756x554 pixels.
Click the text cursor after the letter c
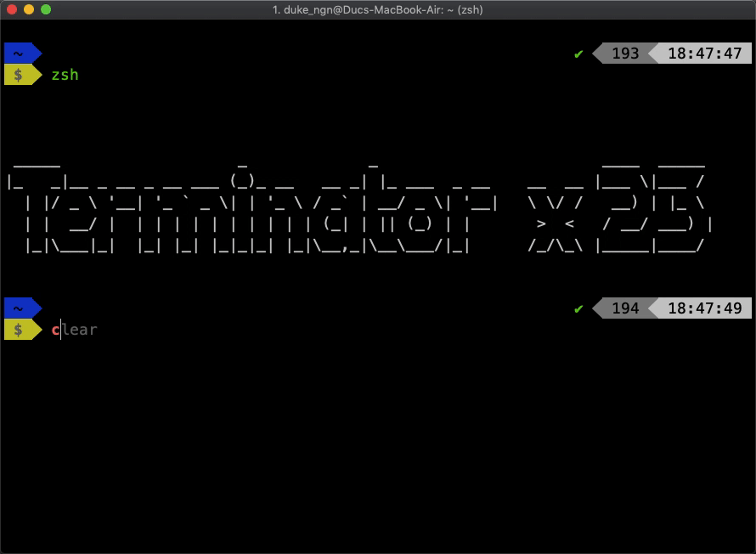click(x=61, y=329)
